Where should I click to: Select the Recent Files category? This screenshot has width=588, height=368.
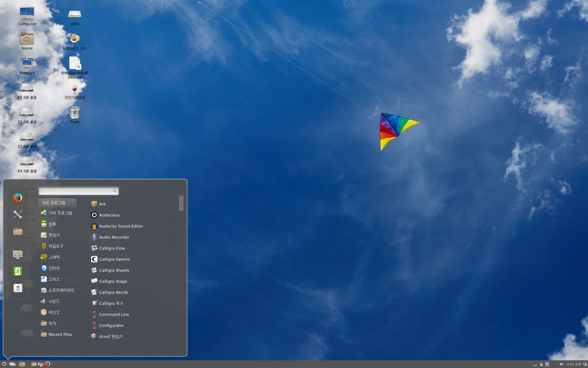tap(57, 334)
